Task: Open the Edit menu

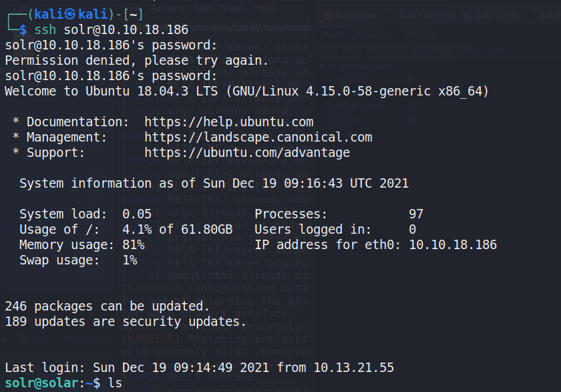Action: pyautogui.click(x=203, y=8)
